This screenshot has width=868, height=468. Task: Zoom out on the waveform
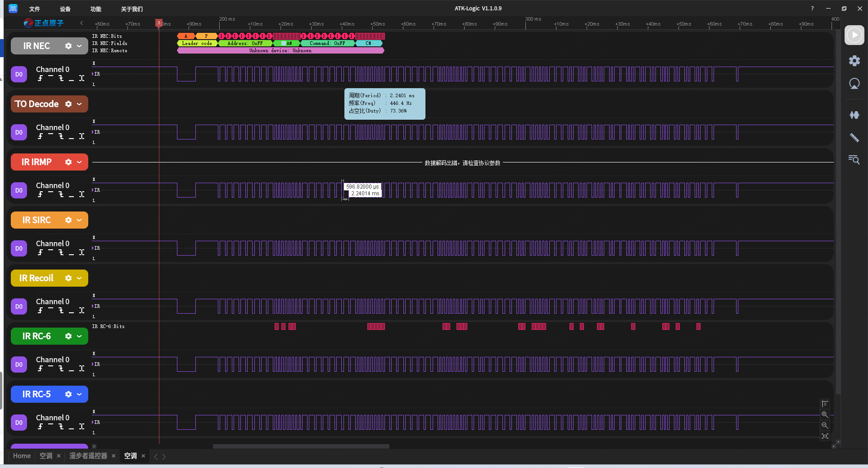tap(825, 425)
